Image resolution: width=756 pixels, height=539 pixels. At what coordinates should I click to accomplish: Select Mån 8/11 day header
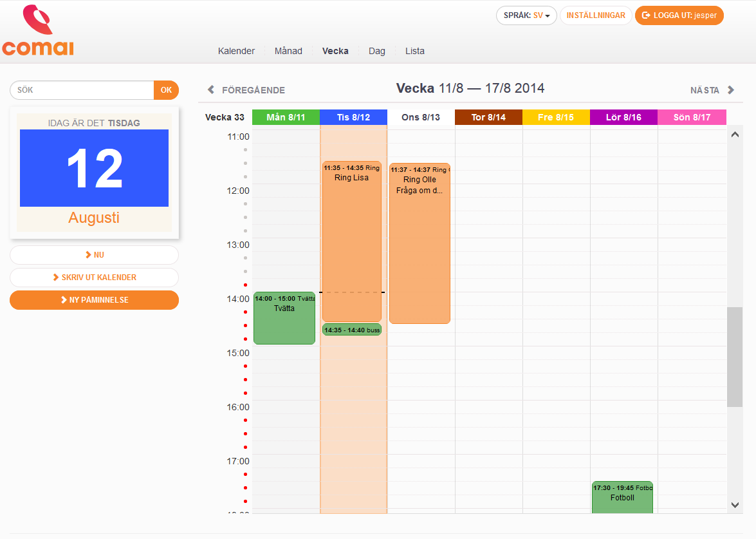coord(286,117)
